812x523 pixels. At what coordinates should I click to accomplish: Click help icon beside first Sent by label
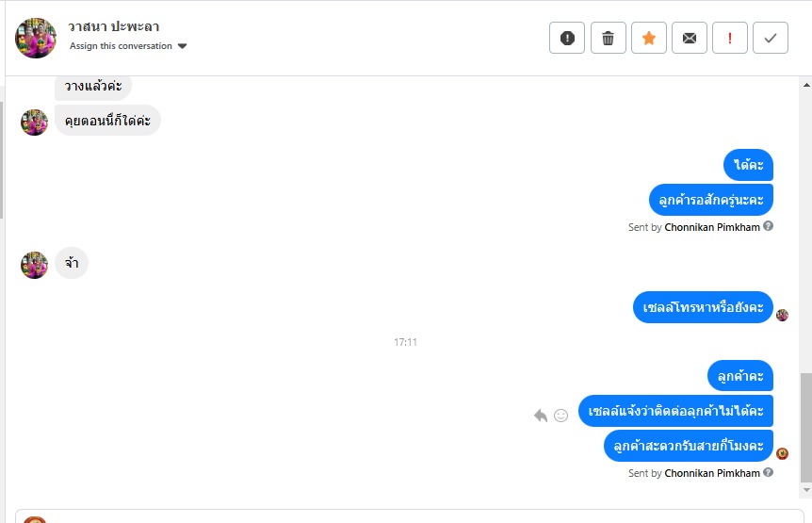(769, 226)
